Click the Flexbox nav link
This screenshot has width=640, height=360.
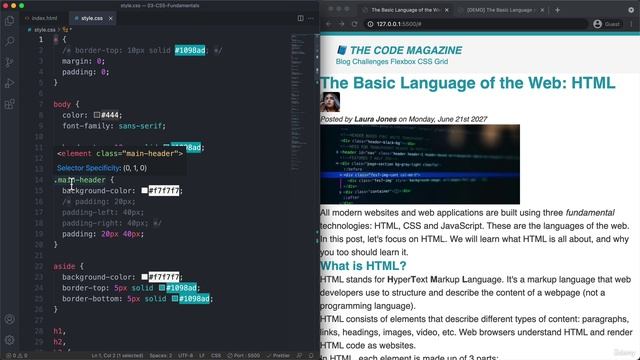[x=403, y=62]
